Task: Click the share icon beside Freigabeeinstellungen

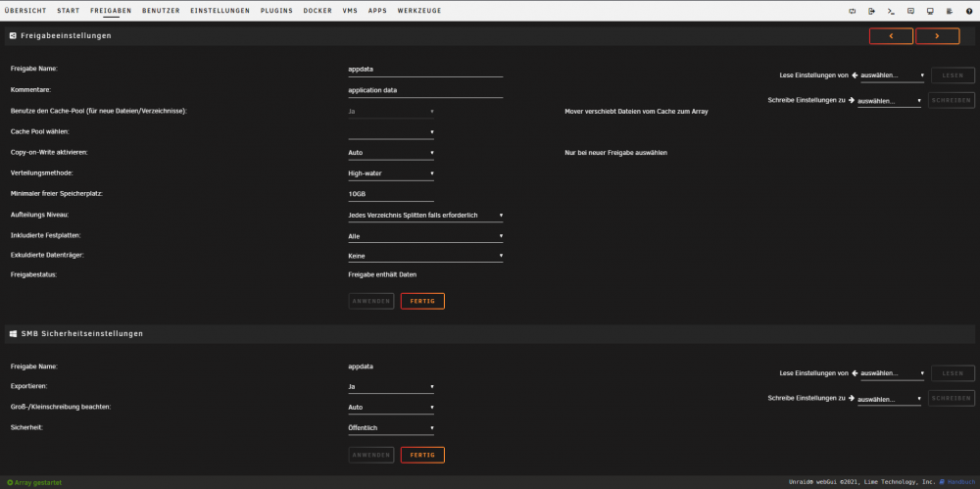Action: (x=13, y=36)
